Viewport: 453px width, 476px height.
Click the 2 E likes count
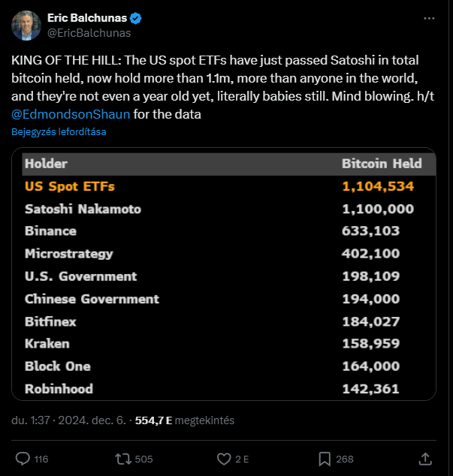242,459
